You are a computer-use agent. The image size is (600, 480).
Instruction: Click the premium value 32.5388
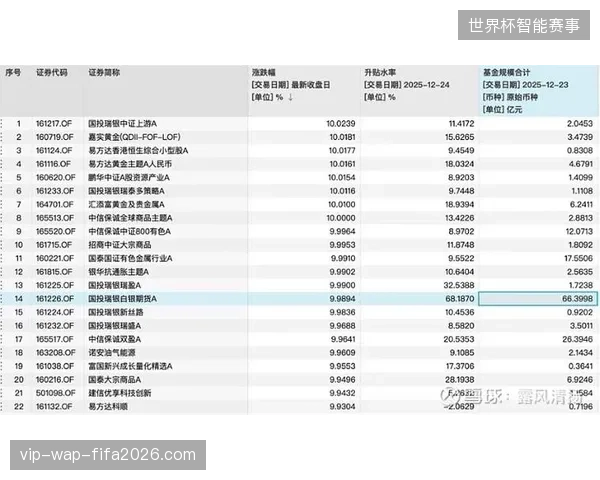point(459,285)
